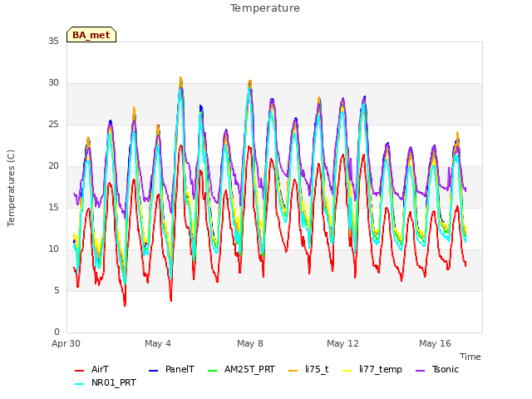
Task: Click the May 16 x-axis tick label
Action: 435,343
